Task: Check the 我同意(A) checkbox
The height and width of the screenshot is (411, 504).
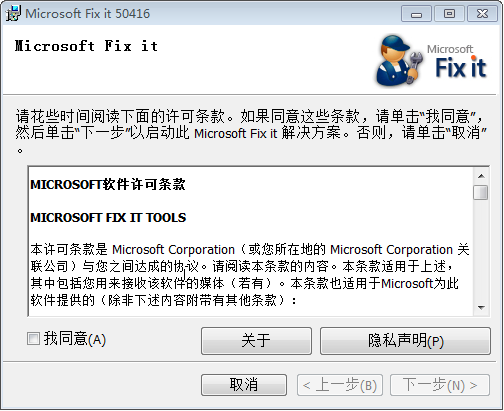Action: (33, 339)
